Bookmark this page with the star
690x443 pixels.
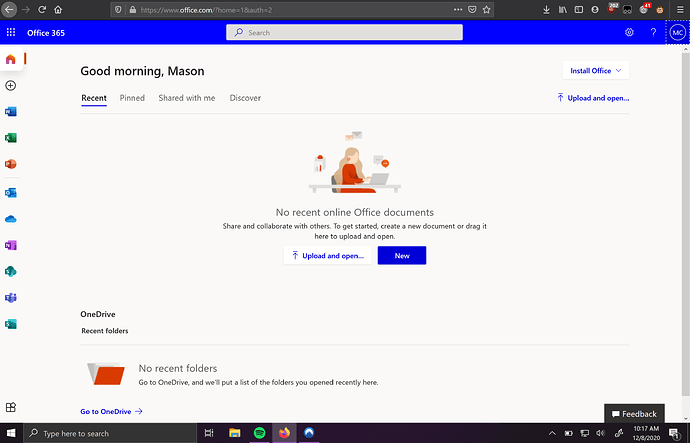click(x=486, y=9)
